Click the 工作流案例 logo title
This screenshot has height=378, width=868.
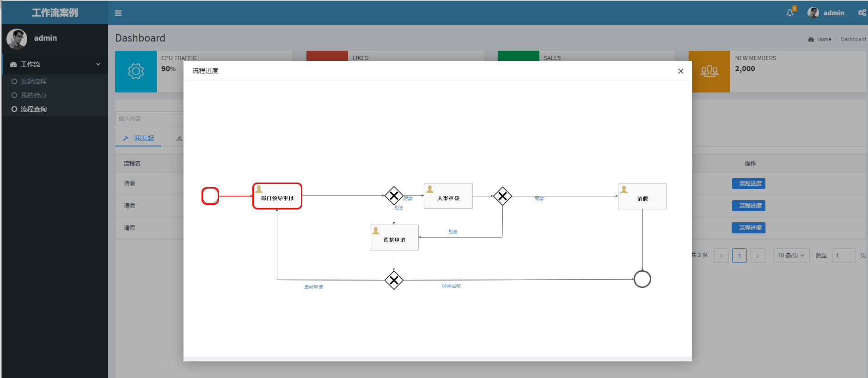coord(55,12)
